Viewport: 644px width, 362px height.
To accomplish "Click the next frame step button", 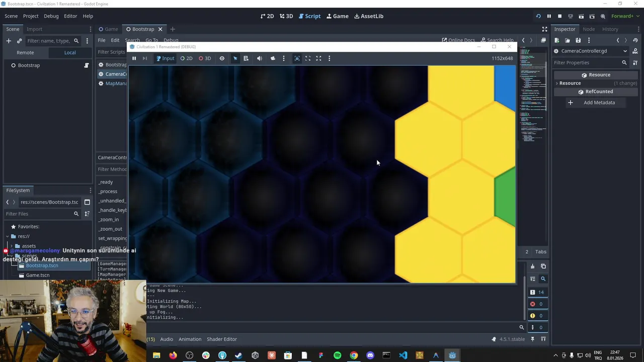I will [145, 58].
